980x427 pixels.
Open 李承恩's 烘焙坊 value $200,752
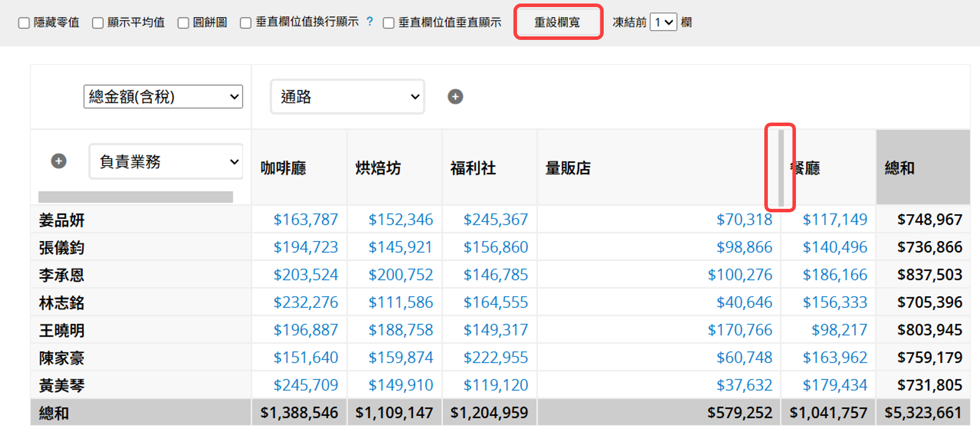[x=400, y=274]
